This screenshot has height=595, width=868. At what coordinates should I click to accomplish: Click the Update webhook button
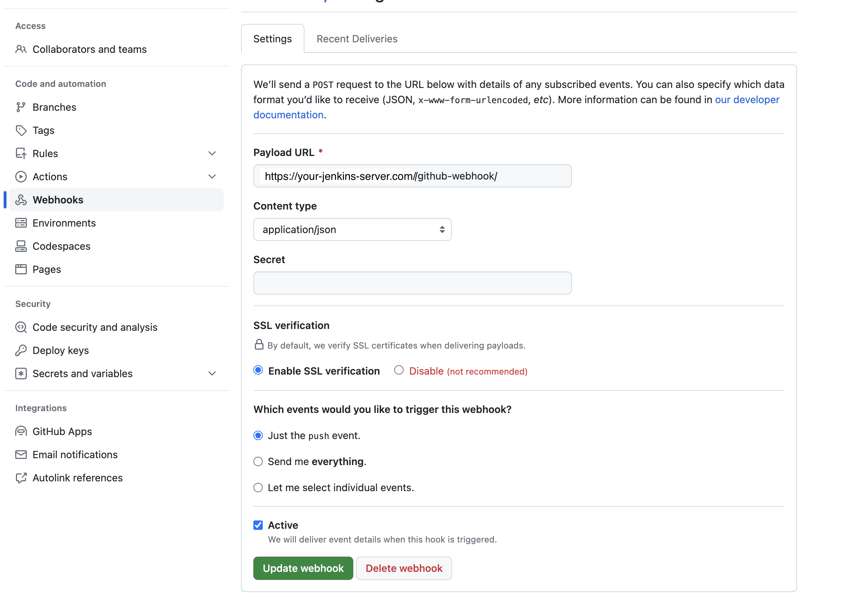tap(303, 568)
